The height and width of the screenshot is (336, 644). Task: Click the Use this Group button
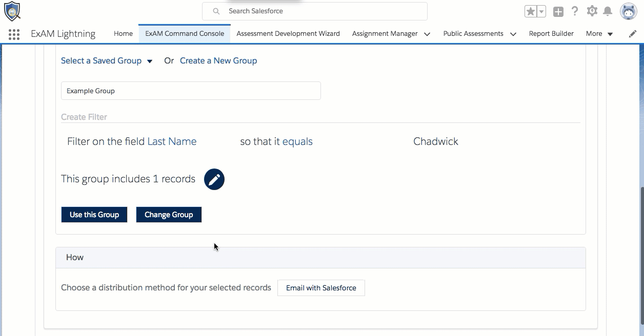click(x=94, y=215)
